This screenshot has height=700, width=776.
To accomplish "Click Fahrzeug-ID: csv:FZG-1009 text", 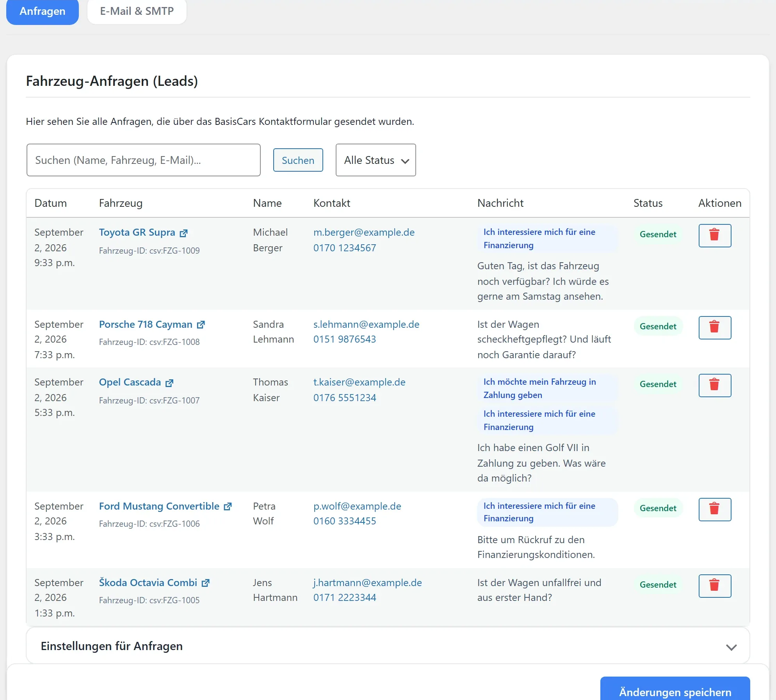I will 149,251.
